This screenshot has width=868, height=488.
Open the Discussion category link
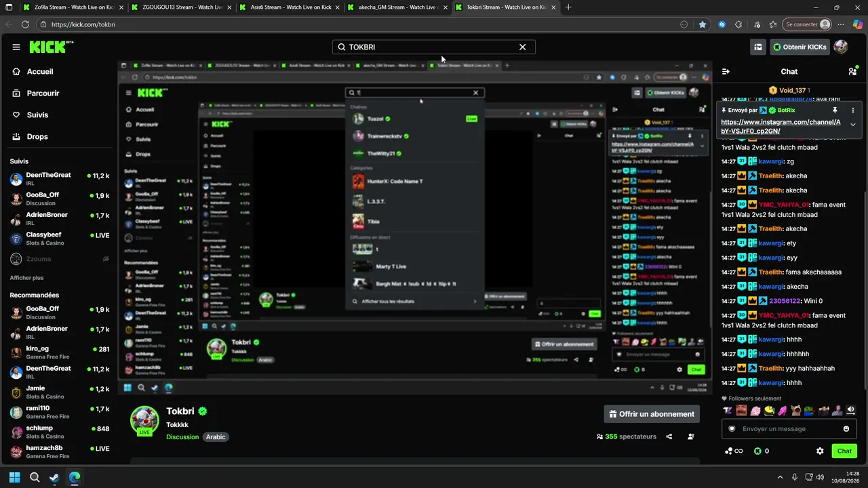pyautogui.click(x=182, y=437)
